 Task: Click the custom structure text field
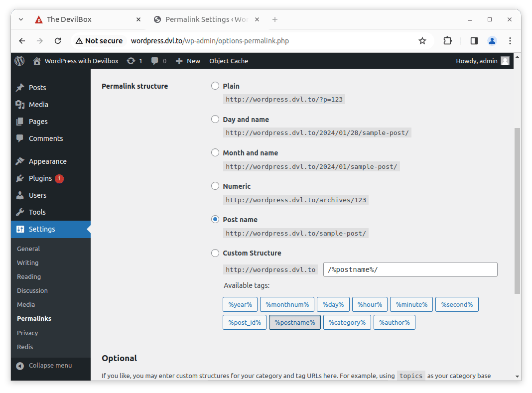click(x=410, y=269)
